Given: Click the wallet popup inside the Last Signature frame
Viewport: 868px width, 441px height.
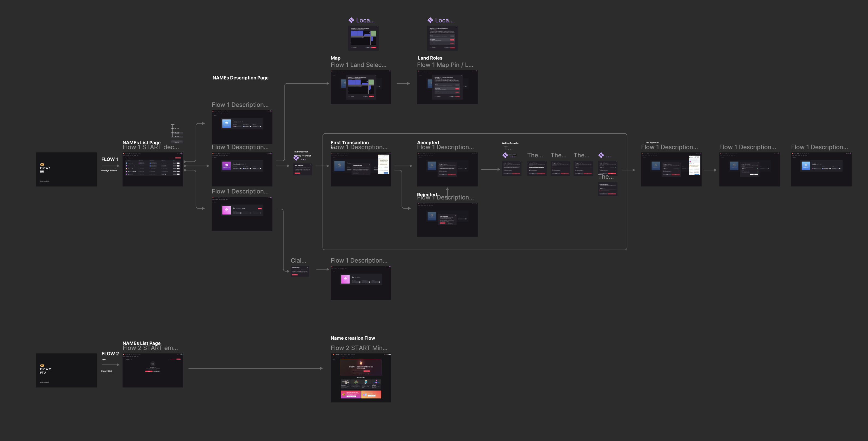Looking at the screenshot, I should [694, 165].
